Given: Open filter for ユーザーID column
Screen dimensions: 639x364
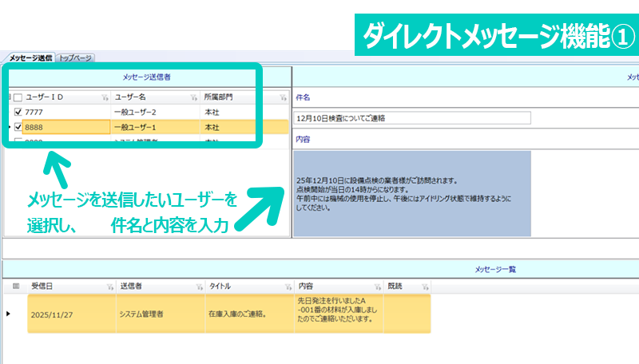Looking at the screenshot, I should click(104, 97).
